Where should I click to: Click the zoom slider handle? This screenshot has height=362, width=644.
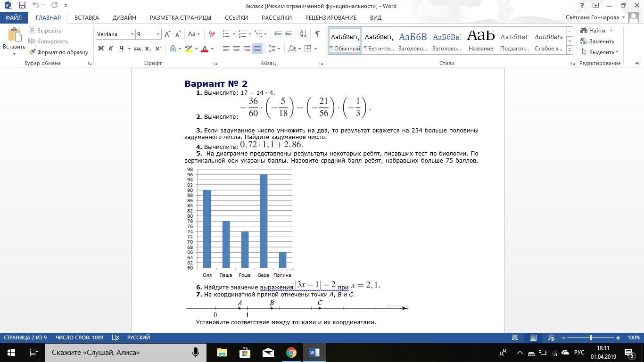point(591,338)
